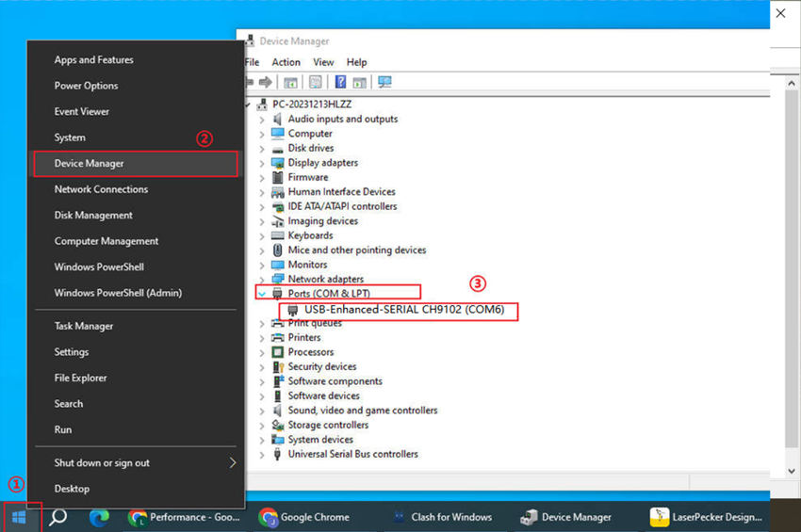Open the taskbar Search magnifier

pos(58,517)
